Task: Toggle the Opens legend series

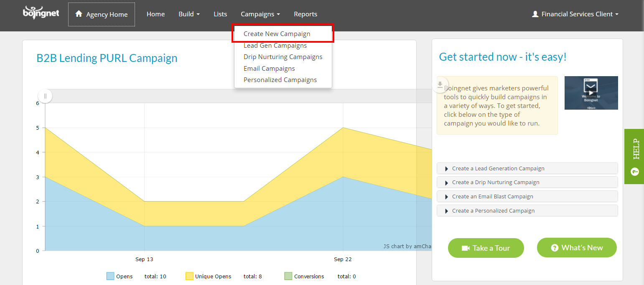Action: click(120, 276)
